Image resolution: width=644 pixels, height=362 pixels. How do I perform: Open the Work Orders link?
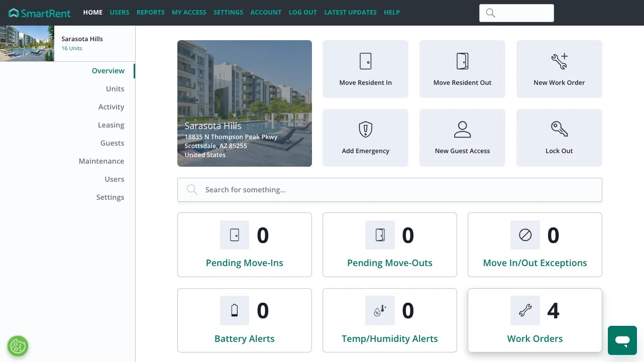(x=535, y=339)
